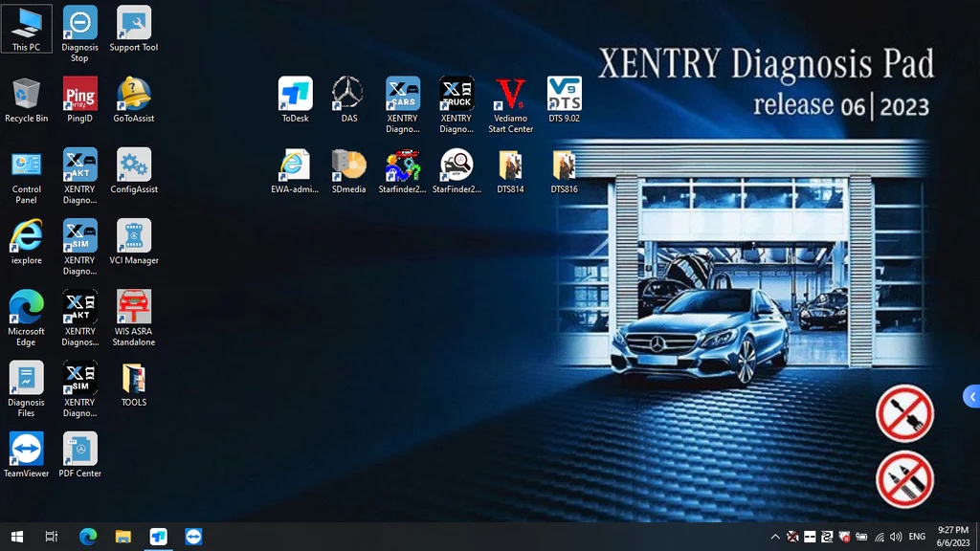Expand the blue side panel arrow
This screenshot has width=980, height=551.
pyautogui.click(x=971, y=396)
